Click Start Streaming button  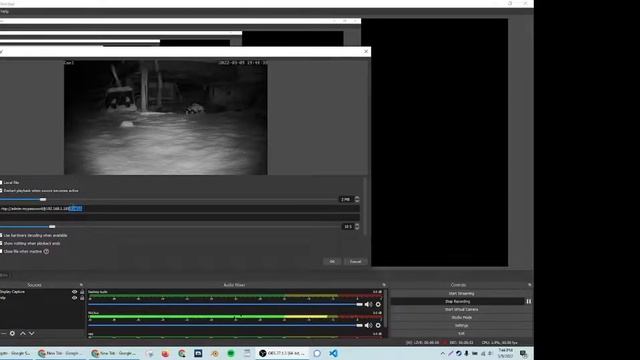click(x=461, y=293)
